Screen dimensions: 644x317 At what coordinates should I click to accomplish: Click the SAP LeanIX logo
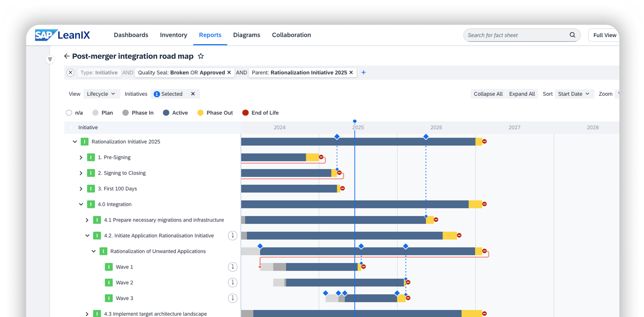point(62,35)
